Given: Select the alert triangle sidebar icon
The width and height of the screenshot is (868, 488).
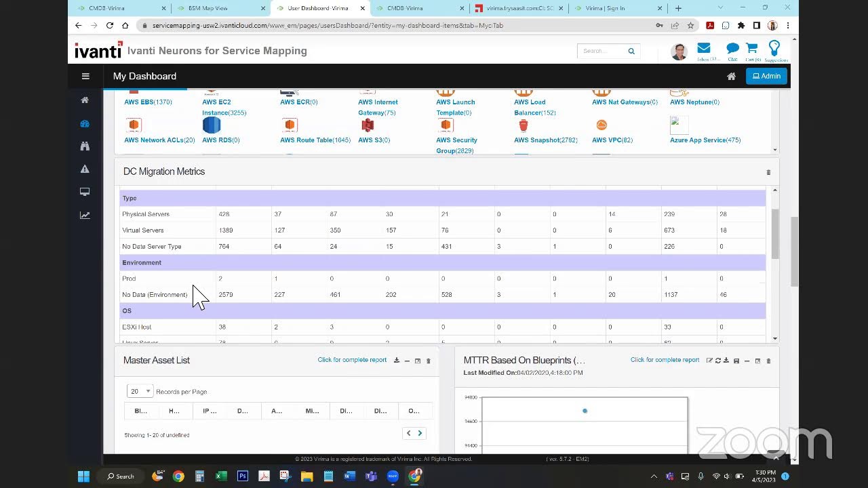Looking at the screenshot, I should point(85,169).
